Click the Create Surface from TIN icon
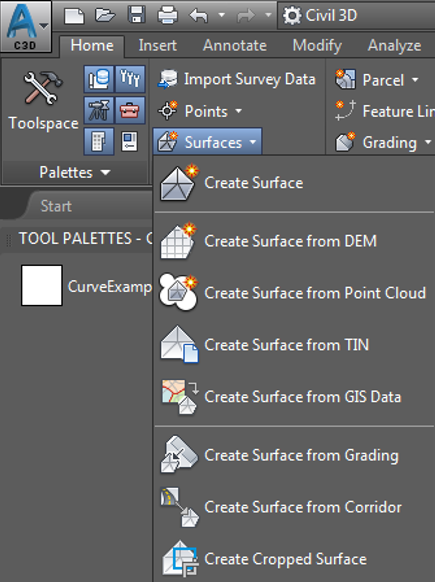Image resolution: width=435 pixels, height=582 pixels. pos(179,344)
